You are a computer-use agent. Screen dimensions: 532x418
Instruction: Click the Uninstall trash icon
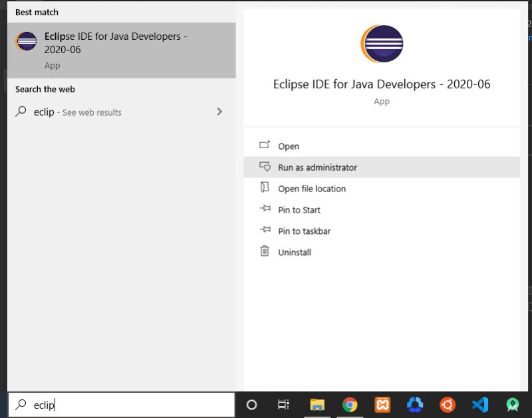264,252
